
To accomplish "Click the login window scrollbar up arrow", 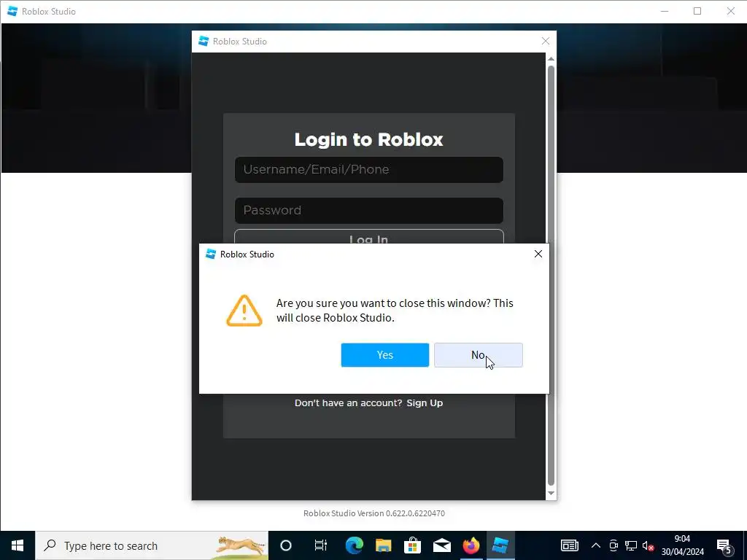I will click(x=551, y=59).
